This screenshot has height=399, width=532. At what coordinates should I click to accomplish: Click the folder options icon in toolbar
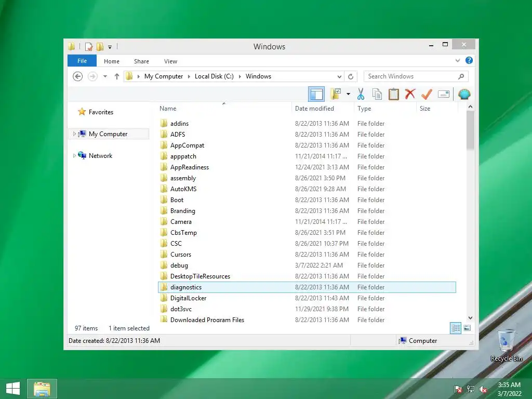tap(336, 94)
